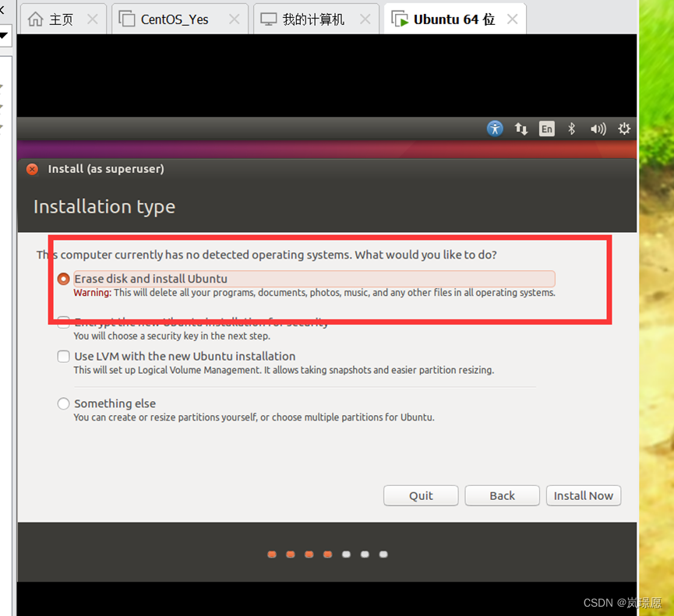The height and width of the screenshot is (616, 674).
Task: Click the Bluetooth icon in the panel
Action: [570, 128]
